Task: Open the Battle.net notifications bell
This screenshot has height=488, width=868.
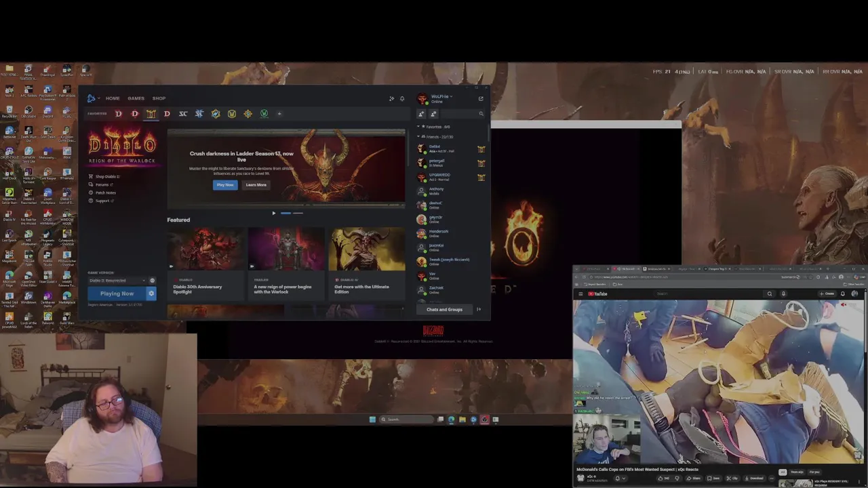Action: [402, 99]
